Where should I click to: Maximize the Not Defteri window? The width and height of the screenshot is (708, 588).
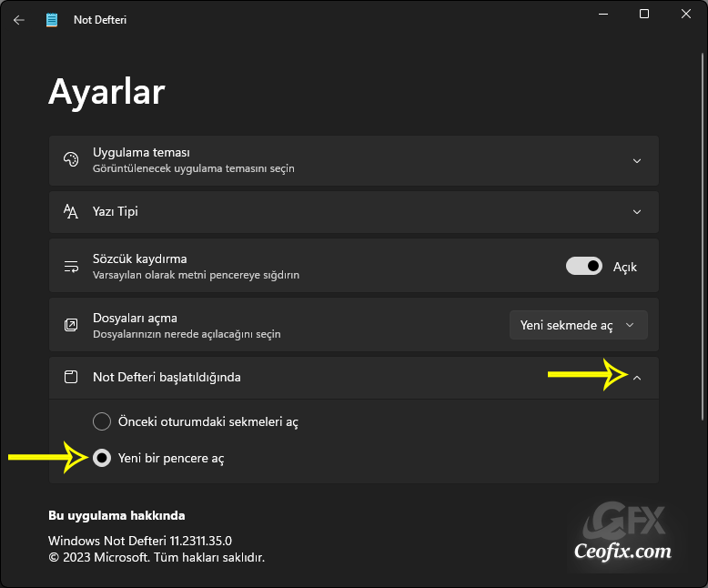tap(644, 14)
